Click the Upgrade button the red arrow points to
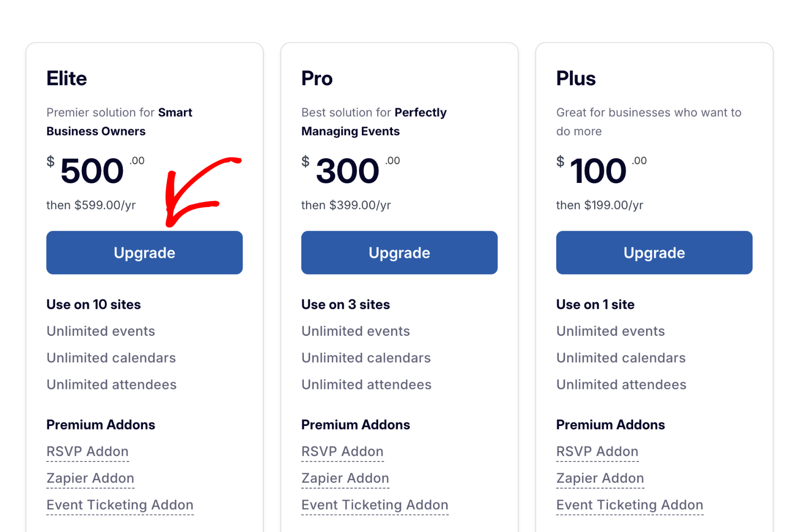 144,252
